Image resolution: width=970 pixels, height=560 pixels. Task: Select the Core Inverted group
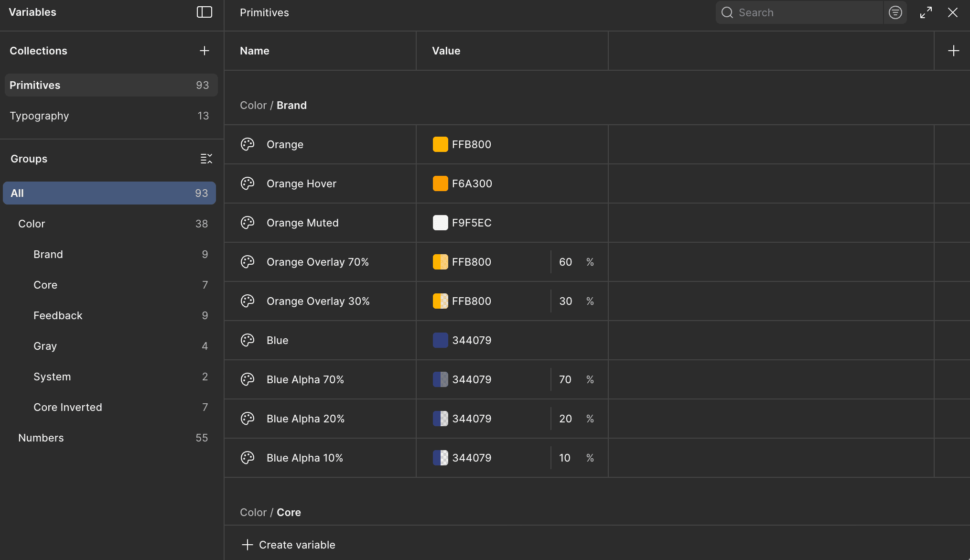[68, 407]
